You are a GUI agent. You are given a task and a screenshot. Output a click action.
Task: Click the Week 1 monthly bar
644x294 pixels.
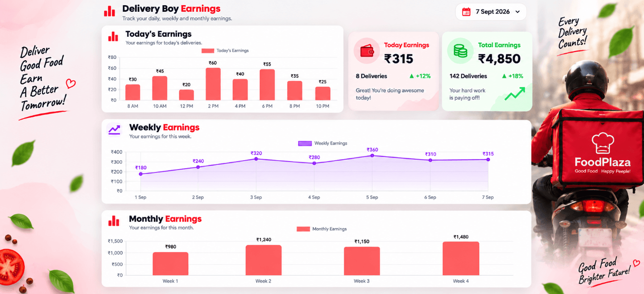(x=170, y=264)
